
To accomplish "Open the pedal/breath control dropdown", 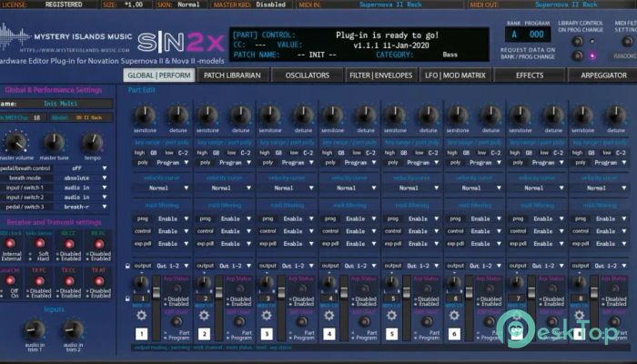I will pyautogui.click(x=83, y=168).
